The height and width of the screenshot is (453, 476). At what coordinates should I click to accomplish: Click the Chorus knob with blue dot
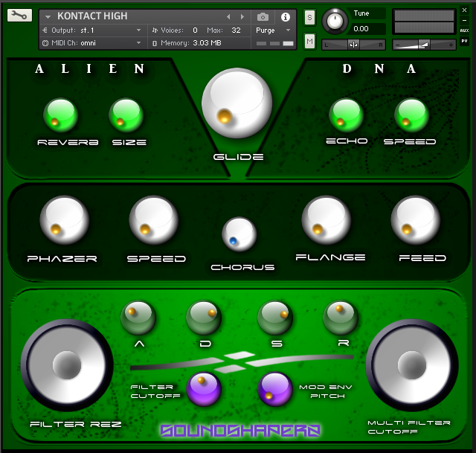coord(239,234)
